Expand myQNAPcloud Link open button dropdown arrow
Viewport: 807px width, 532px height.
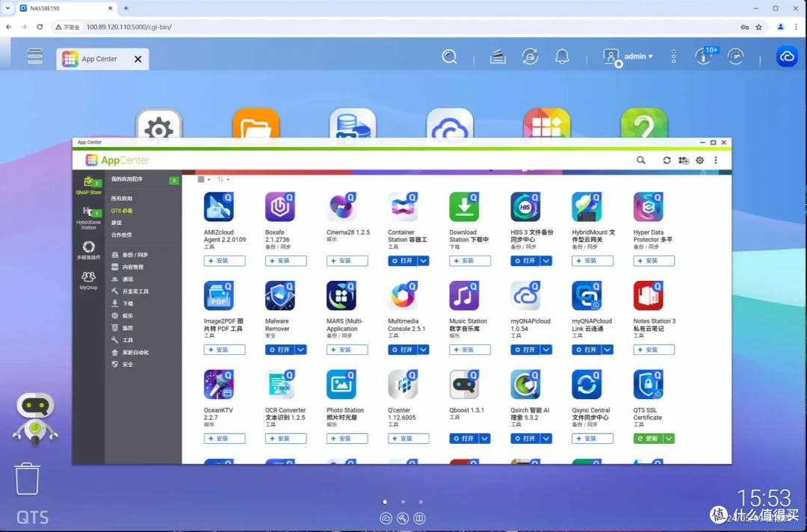607,350
